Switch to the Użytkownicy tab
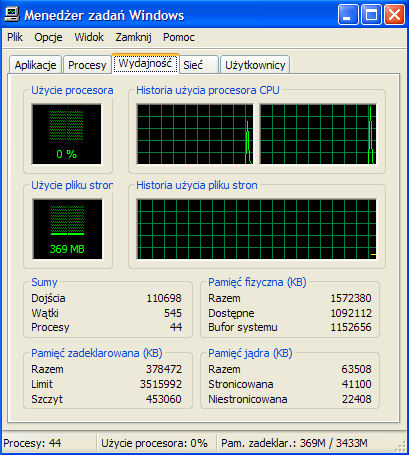The height and width of the screenshot is (455, 409). 255,65
